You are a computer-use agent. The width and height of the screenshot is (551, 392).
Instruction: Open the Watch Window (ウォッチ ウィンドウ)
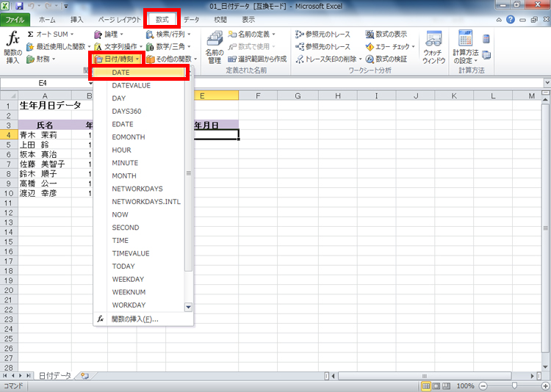click(x=433, y=48)
